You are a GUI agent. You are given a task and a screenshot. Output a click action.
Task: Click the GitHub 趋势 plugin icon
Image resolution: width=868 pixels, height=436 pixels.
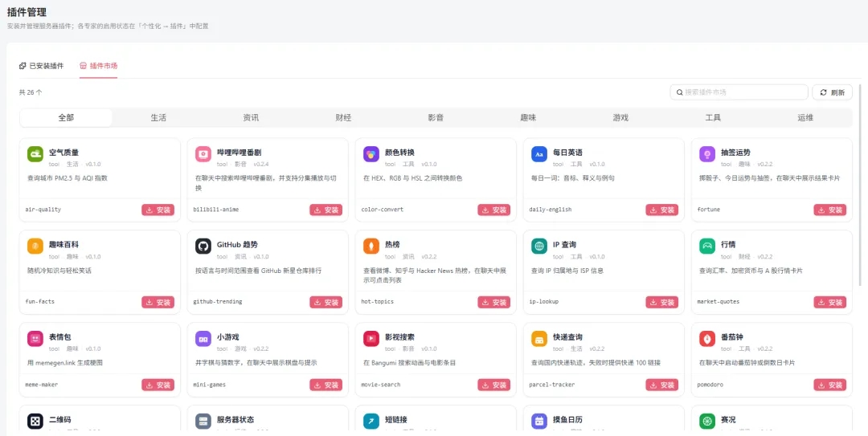pyautogui.click(x=203, y=247)
